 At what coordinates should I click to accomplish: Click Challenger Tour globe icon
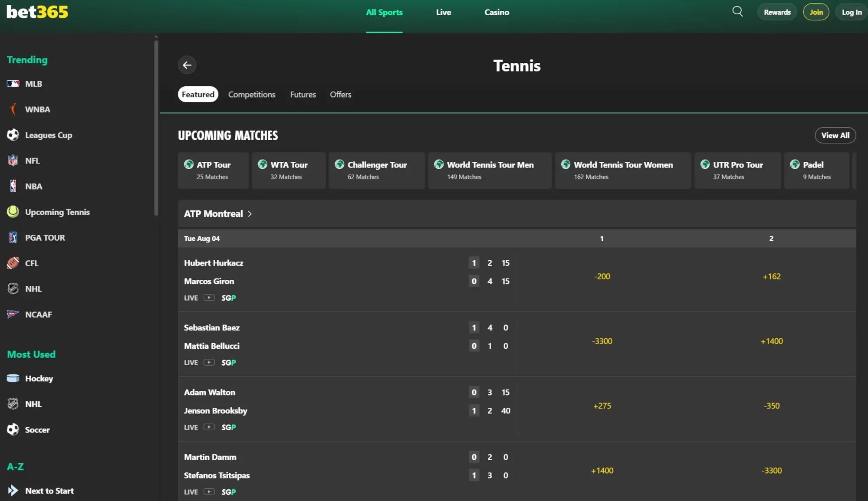point(339,164)
